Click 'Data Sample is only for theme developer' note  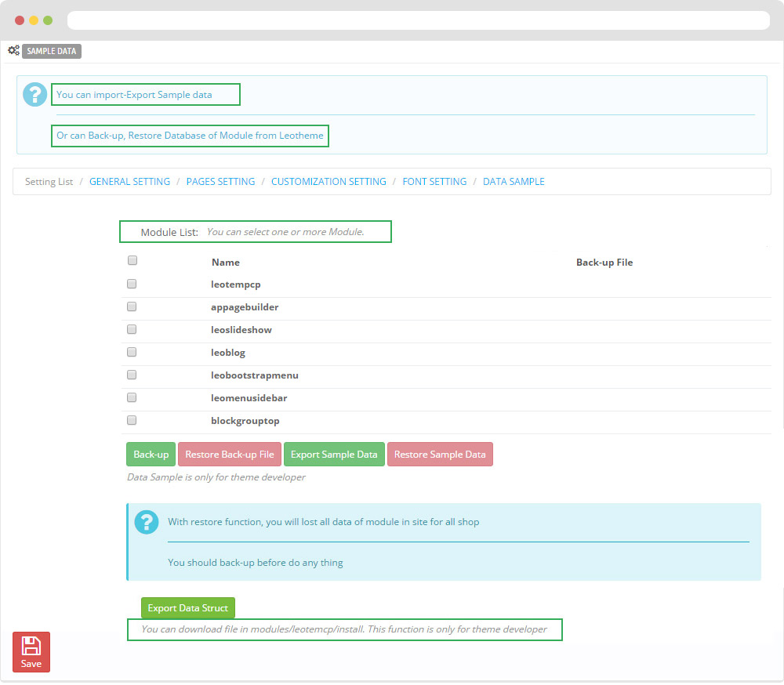[216, 478]
